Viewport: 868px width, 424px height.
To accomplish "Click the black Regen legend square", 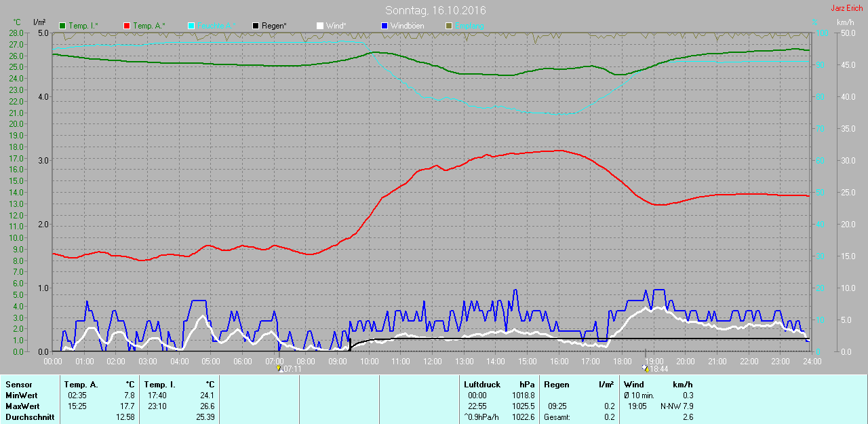I will point(256,26).
